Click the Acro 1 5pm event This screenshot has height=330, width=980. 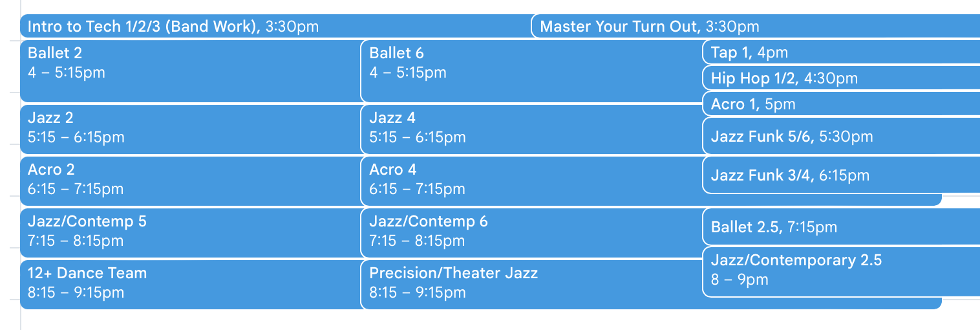click(x=841, y=104)
